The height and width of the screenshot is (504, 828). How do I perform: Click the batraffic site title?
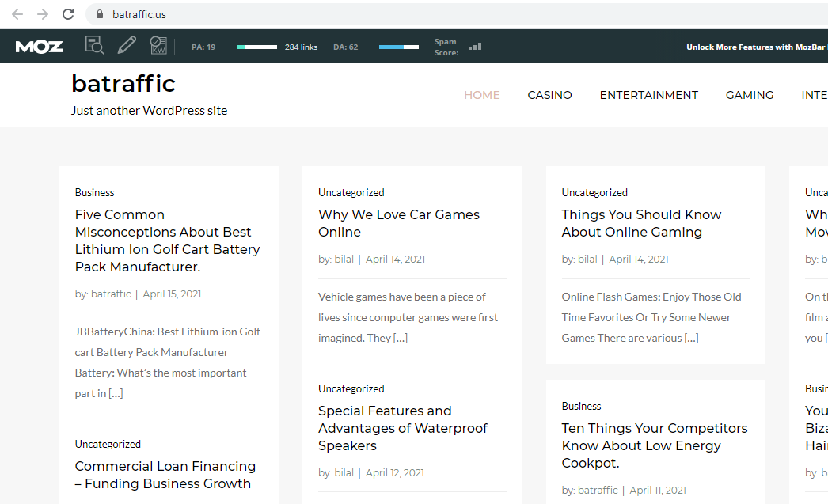coord(123,84)
